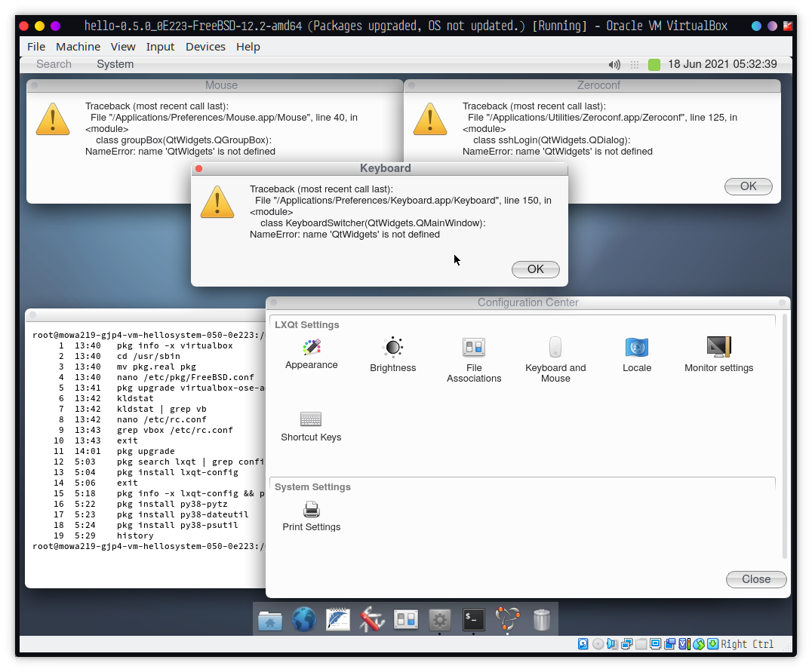Viewport: 812px width, 672px height.
Task: Open the Keyboard and Mouse settings
Action: [555, 348]
